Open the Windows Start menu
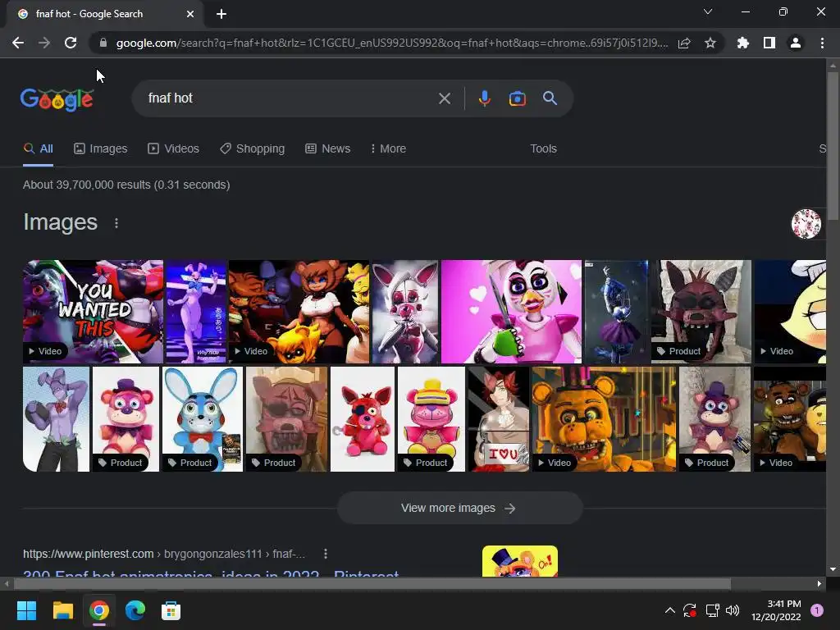840x630 pixels. pos(26,610)
